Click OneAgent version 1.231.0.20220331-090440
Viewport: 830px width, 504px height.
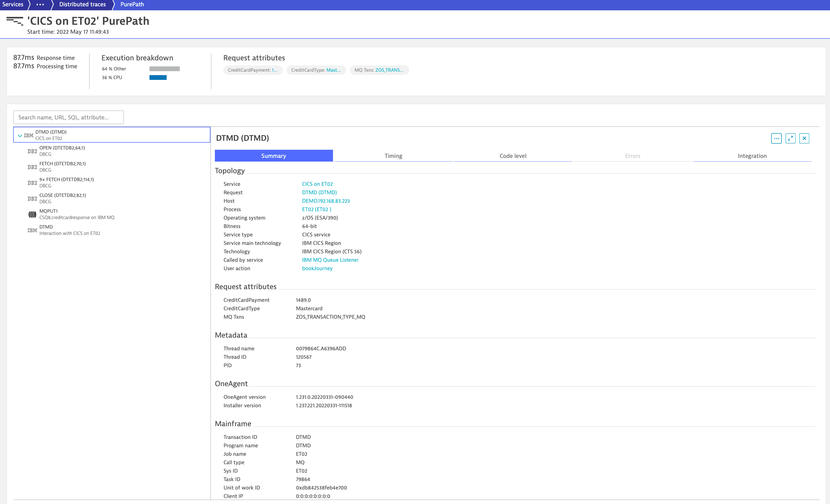click(324, 397)
